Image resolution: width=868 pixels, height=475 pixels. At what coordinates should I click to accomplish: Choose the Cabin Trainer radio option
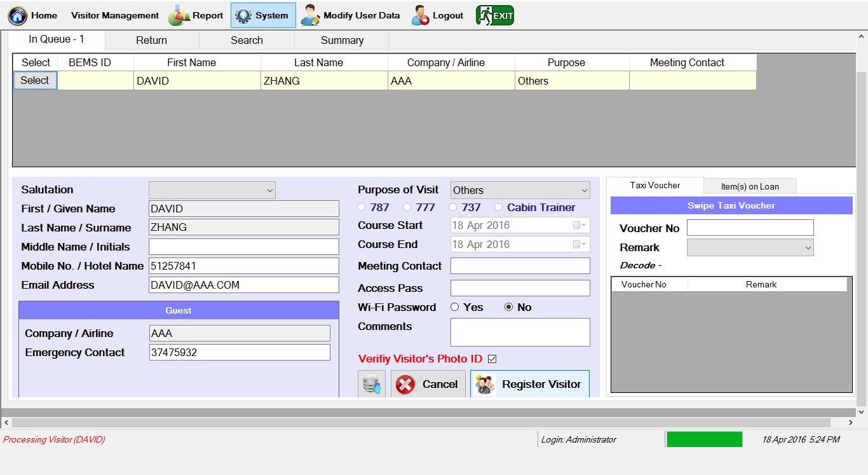(498, 207)
